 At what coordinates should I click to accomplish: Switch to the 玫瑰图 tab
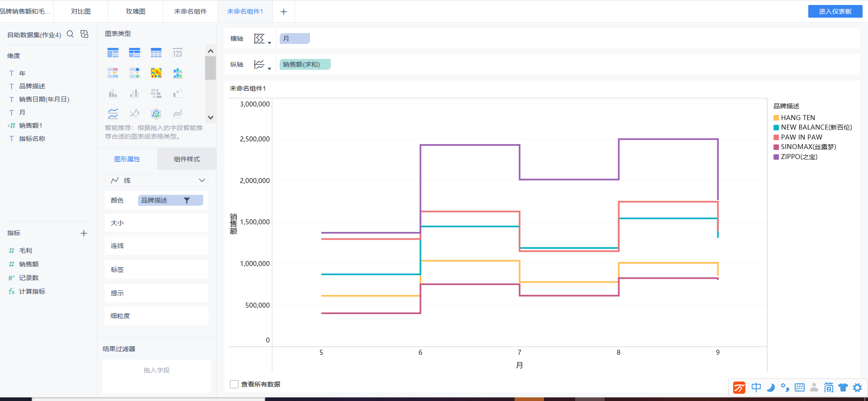pos(136,11)
